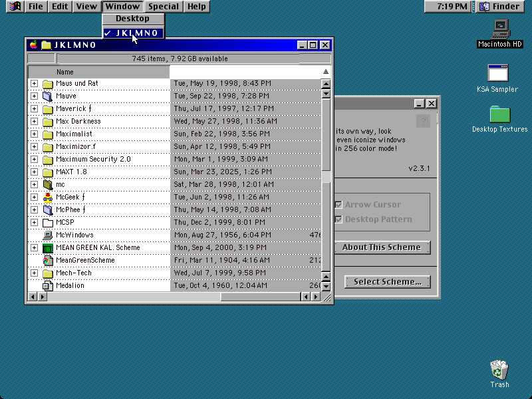Click the bottom scroll-down arrow of file list

[326, 287]
